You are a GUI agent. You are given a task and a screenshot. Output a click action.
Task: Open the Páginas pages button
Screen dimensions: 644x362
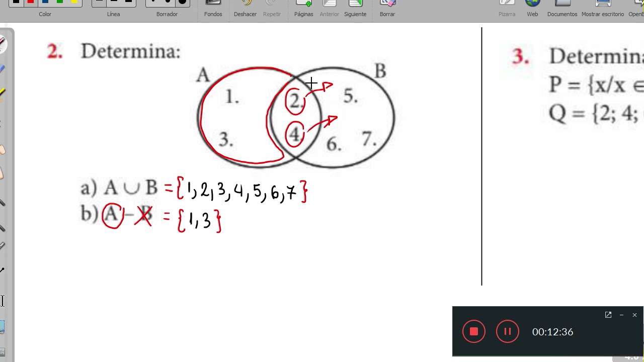point(304,9)
